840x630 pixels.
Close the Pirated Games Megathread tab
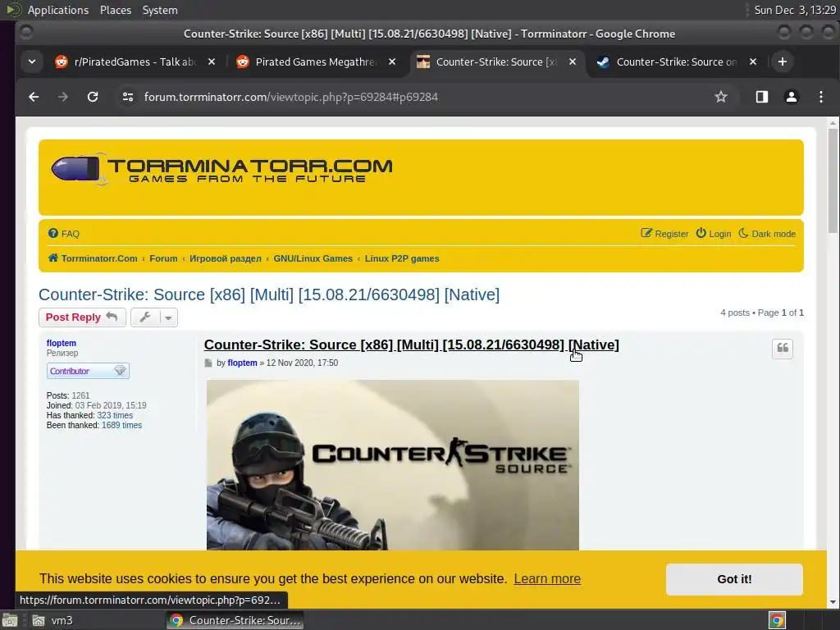pyautogui.click(x=392, y=62)
